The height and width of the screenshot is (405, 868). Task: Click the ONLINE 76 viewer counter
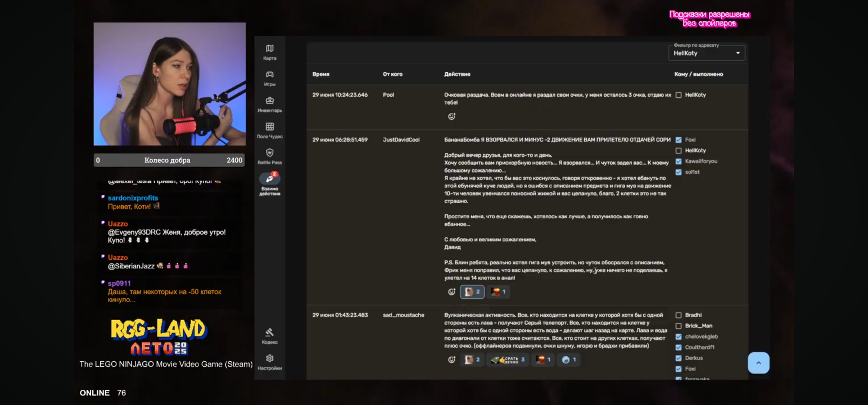coord(102,393)
